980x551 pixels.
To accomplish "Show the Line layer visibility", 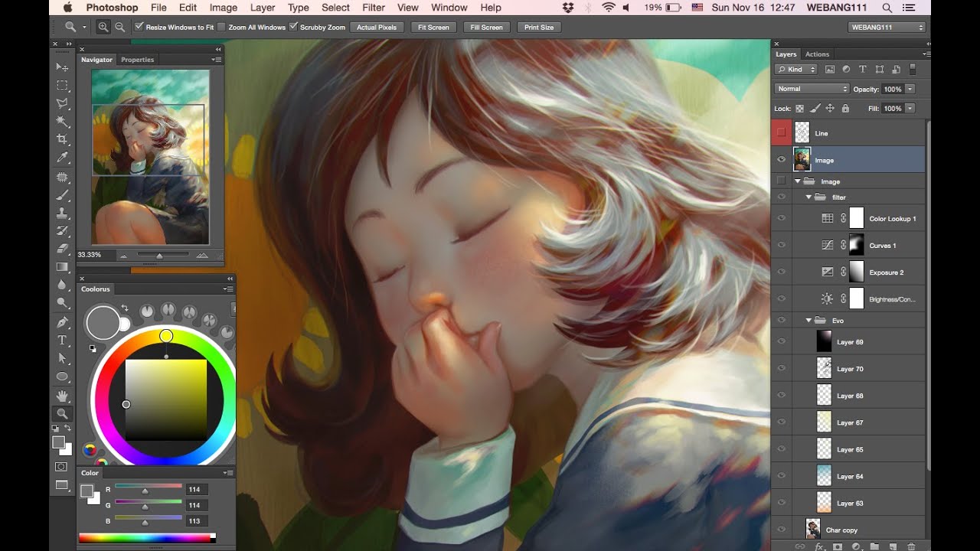I will point(781,133).
